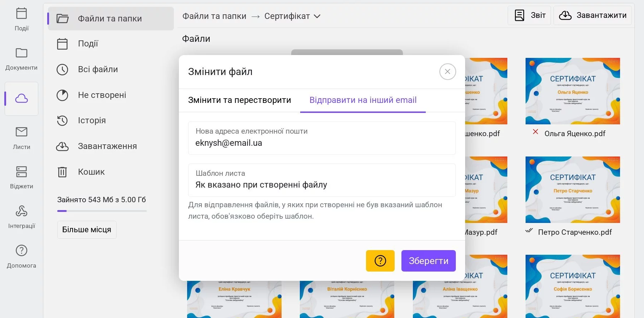Click the yellow help question mark button in dialog
The width and height of the screenshot is (644, 318).
pyautogui.click(x=380, y=261)
